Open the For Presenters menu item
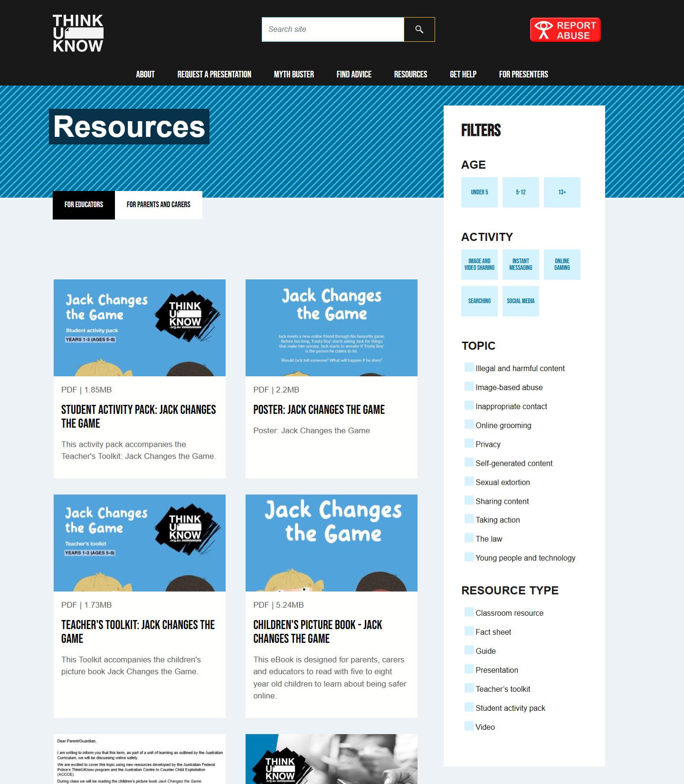 pos(523,74)
